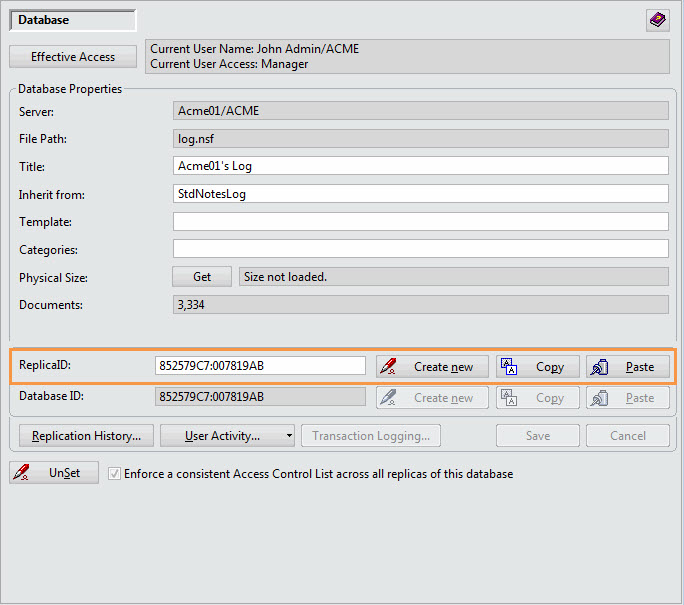This screenshot has width=684, height=605.
Task: Cancel the database changes
Action: (627, 436)
